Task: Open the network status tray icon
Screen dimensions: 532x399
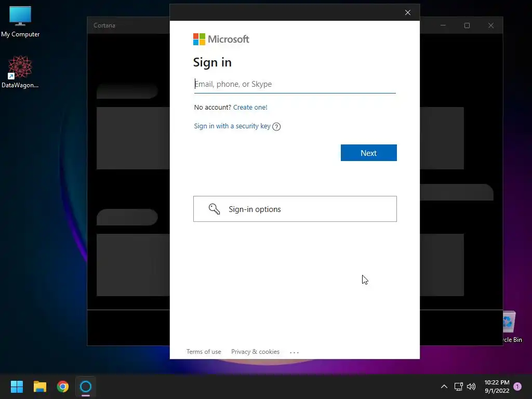Action: point(458,387)
